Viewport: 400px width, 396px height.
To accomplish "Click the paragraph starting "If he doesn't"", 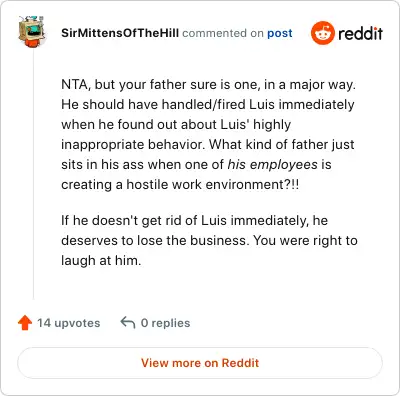I will pyautogui.click(x=209, y=240).
